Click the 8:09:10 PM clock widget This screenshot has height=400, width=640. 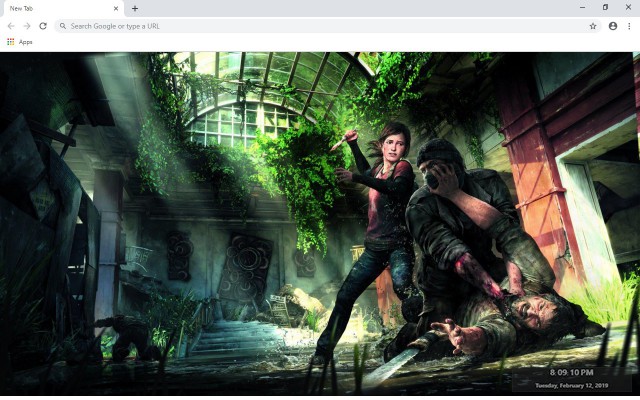pos(571,372)
